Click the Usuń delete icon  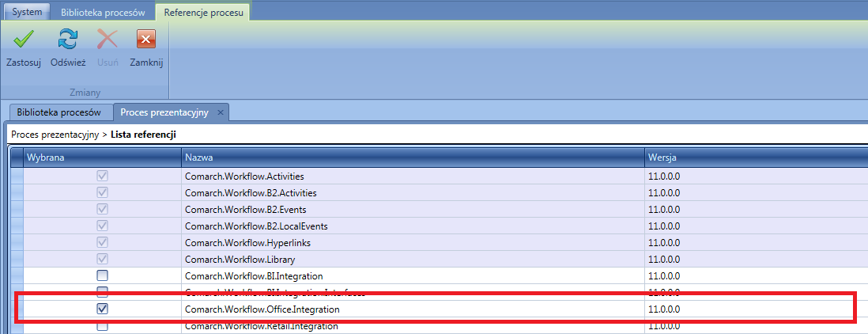coord(108,40)
